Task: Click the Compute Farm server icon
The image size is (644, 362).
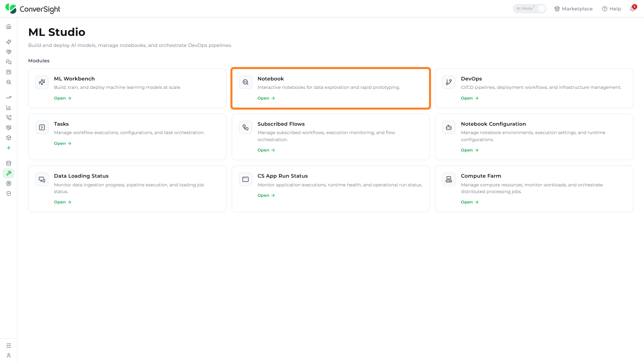Action: 449,179
